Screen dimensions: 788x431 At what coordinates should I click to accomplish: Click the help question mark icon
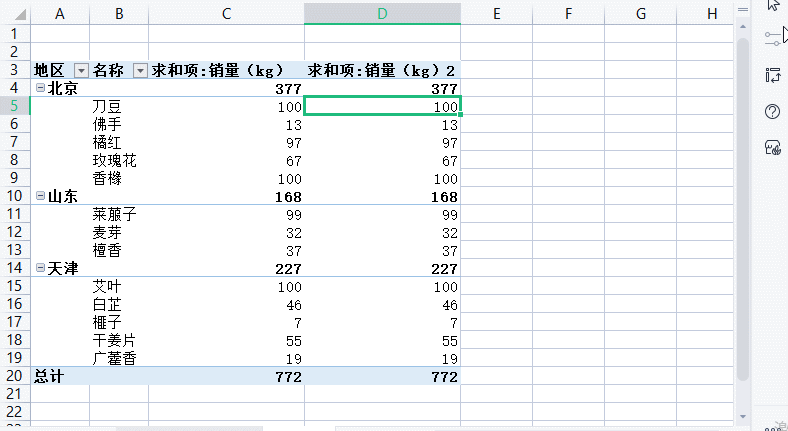click(x=772, y=111)
